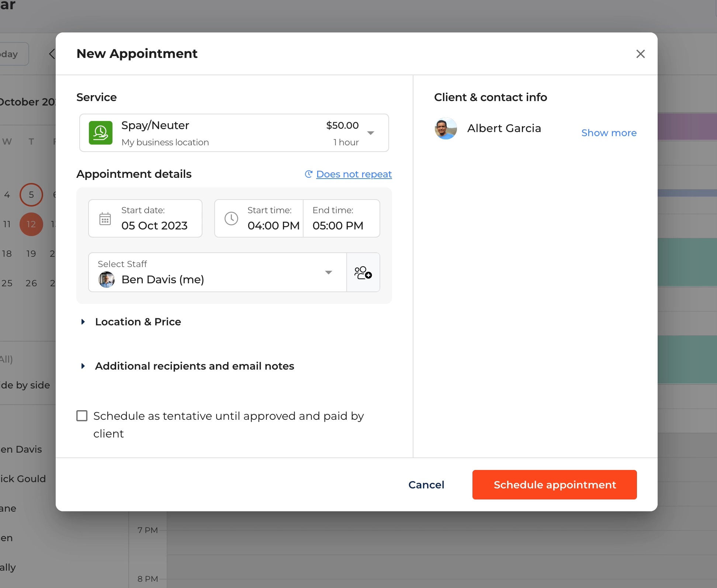Expand Additional recipients and email notes
Image resolution: width=717 pixels, height=588 pixels.
(x=194, y=366)
